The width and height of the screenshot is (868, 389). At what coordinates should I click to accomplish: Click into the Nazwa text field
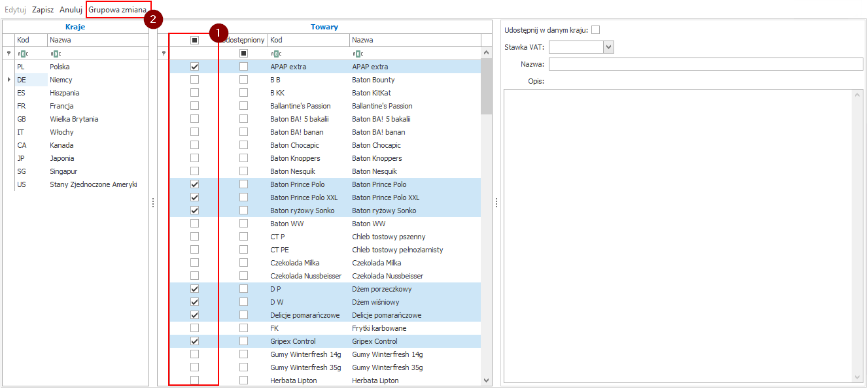pyautogui.click(x=705, y=64)
